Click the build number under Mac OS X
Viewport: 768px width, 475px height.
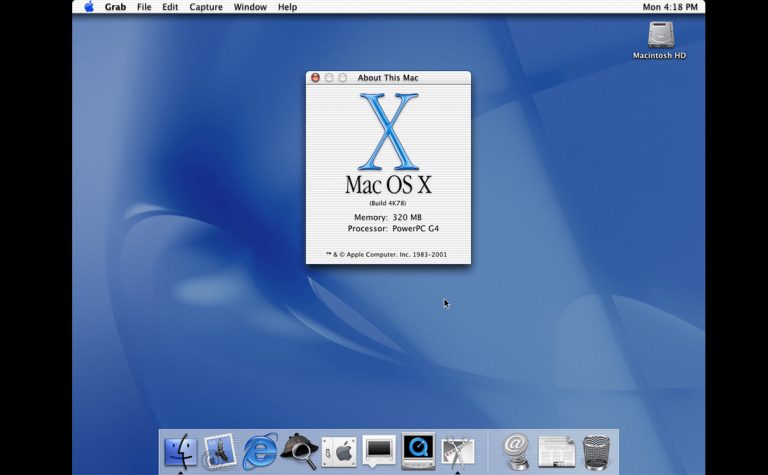[x=388, y=203]
